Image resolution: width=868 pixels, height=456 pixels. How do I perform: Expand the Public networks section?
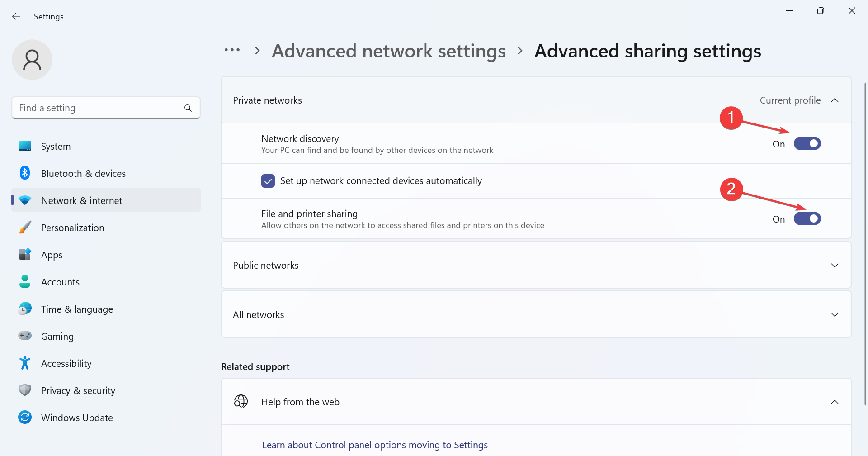tap(835, 266)
